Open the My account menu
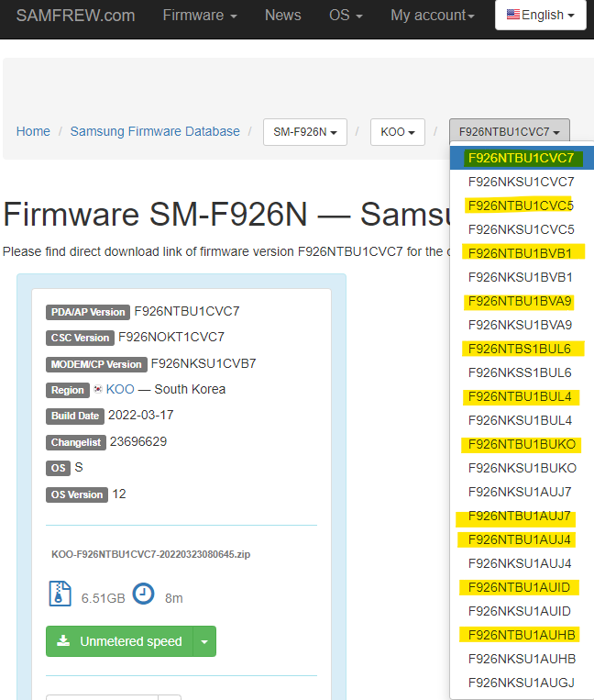The image size is (594, 700). coord(432,16)
